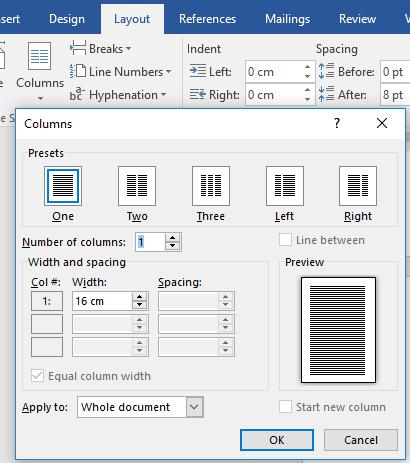Pick the Left column preset icon
Screen dimensions: 410x463
point(285,186)
